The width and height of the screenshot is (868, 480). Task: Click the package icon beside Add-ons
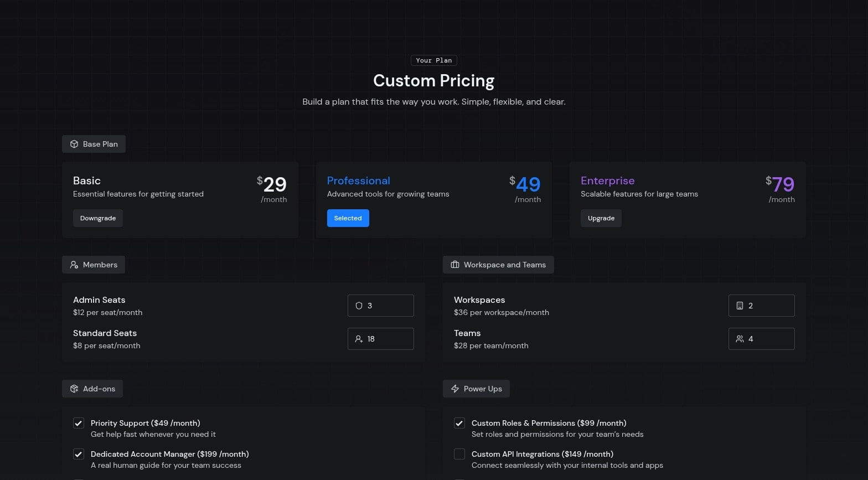74,389
